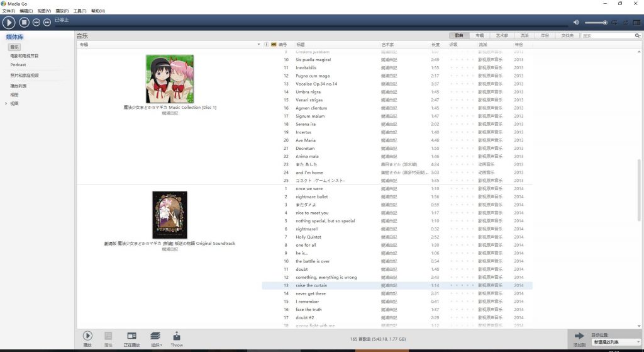Click the track list vertical scrollbar
This screenshot has height=352, width=644.
click(x=639, y=189)
